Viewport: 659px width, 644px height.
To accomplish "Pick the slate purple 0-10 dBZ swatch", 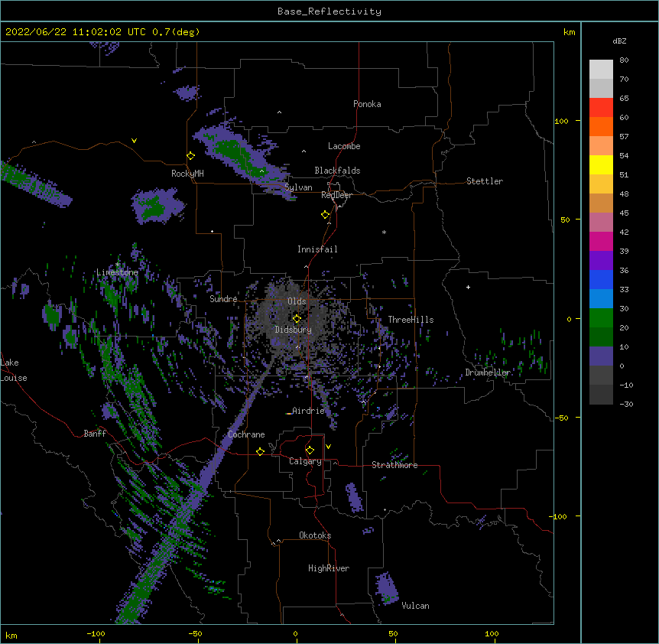I will click(601, 356).
